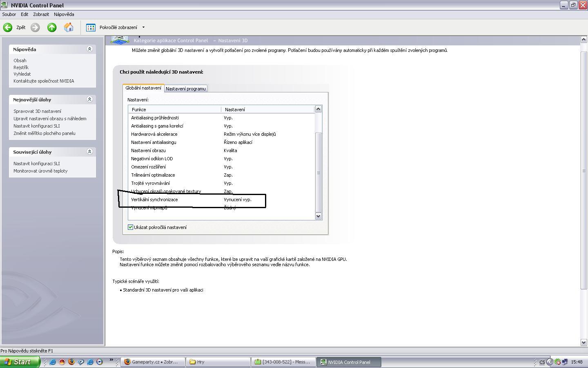Click main pane scroll-down arrow

[584, 342]
